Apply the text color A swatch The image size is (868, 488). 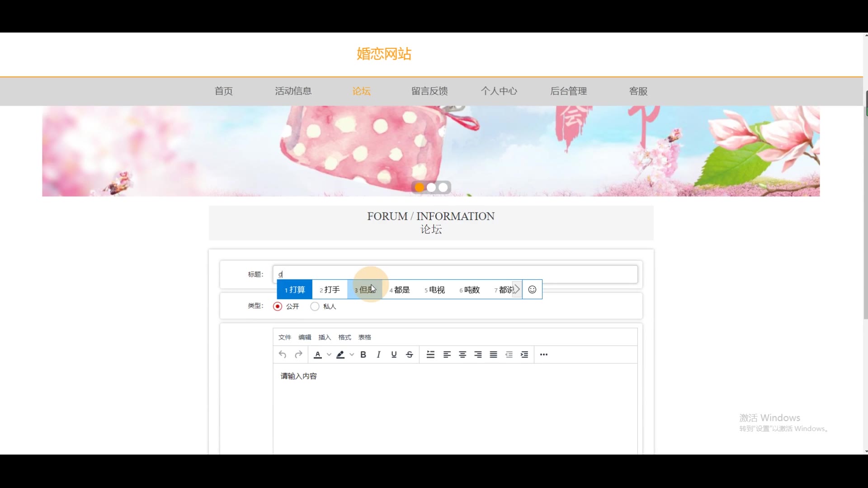tap(318, 355)
